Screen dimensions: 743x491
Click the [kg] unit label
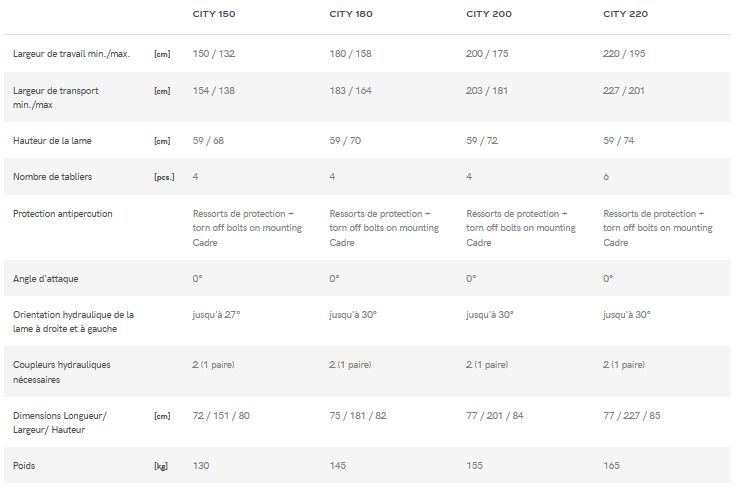click(160, 467)
